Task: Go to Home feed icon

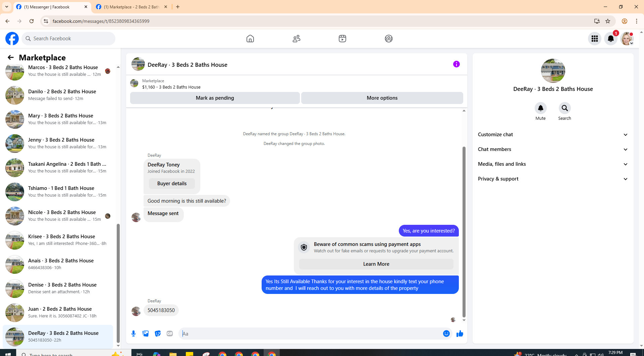Action: (250, 39)
